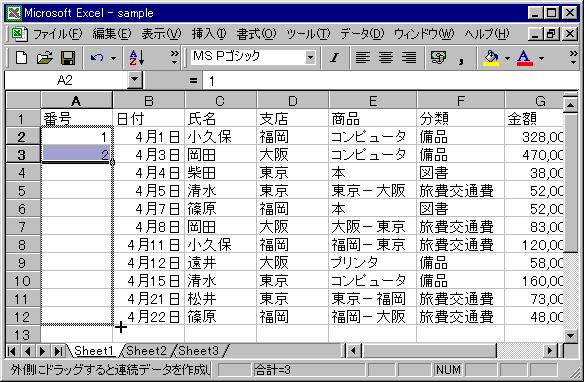Center-align text using the toolbar icon
Image resolution: width=584 pixels, height=382 pixels.
point(385,58)
